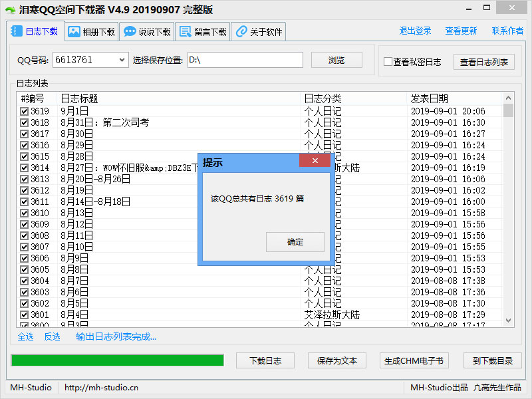Click the http://mh-studio.cn status bar text

point(101,388)
